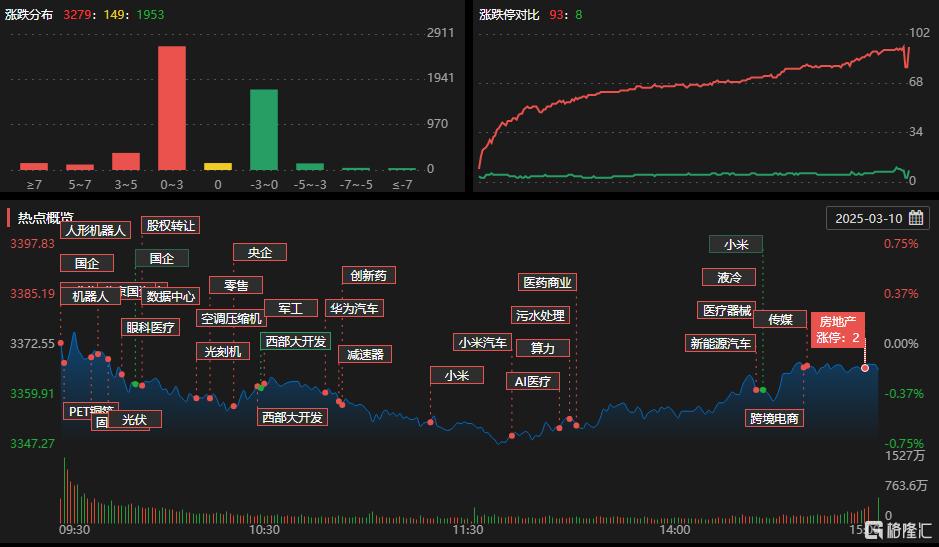The width and height of the screenshot is (939, 547).
Task: Click the 涨跌停对比 panel title
Action: click(509, 14)
